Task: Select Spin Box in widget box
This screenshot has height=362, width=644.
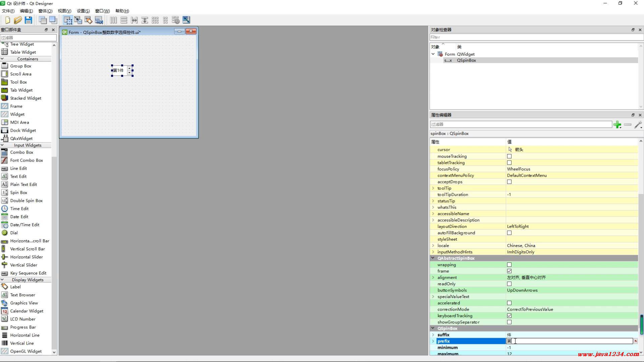Action: [x=19, y=193]
